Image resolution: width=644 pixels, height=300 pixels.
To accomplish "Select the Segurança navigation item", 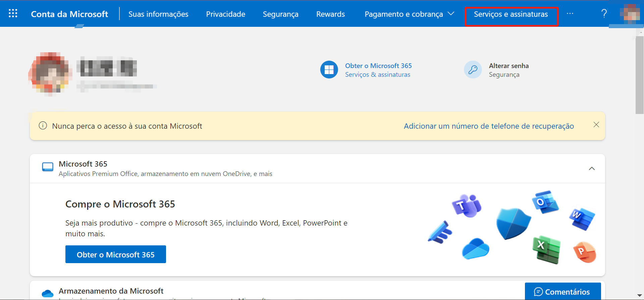I will (280, 14).
